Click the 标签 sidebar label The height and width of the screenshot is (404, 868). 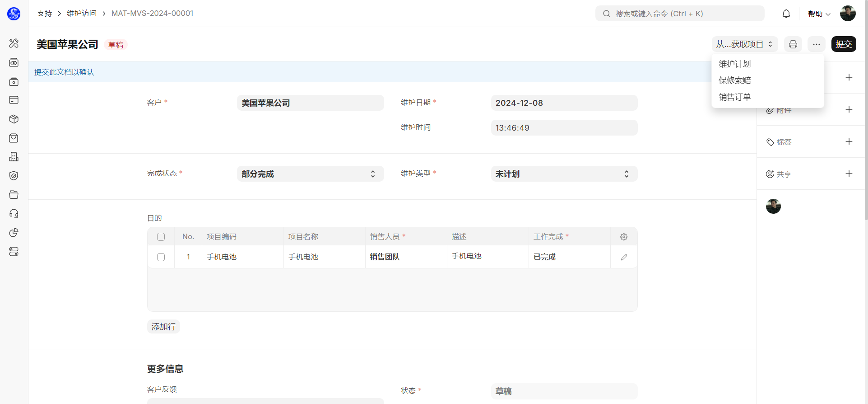pos(784,142)
